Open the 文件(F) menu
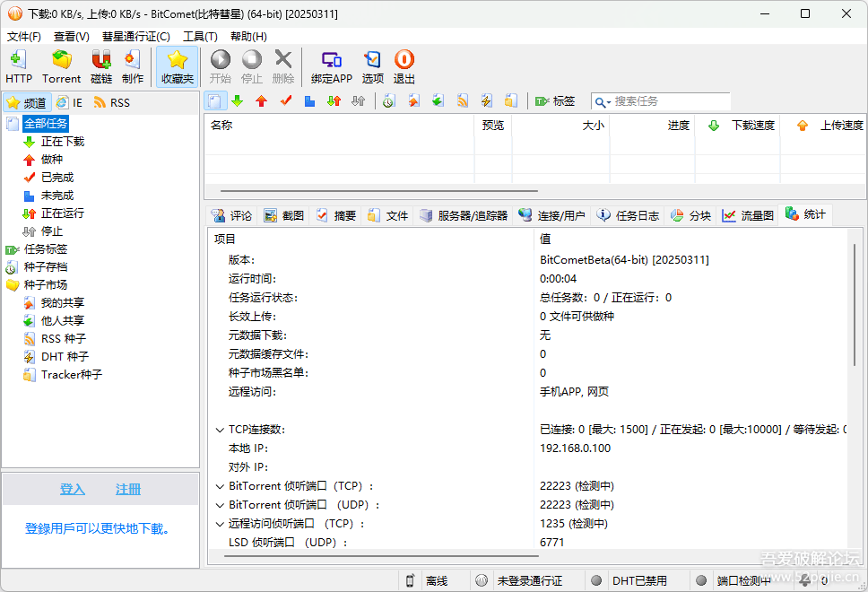The height and width of the screenshot is (592, 868). 24,37
